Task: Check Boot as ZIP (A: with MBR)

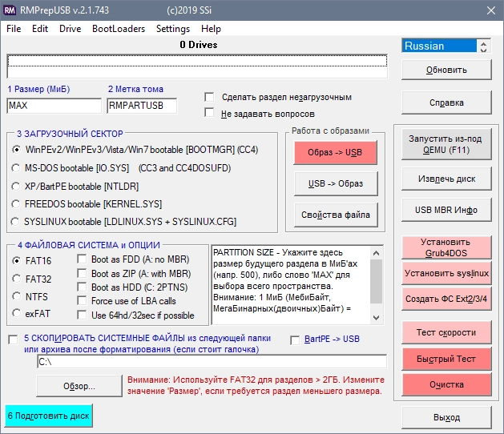Action: (x=82, y=273)
